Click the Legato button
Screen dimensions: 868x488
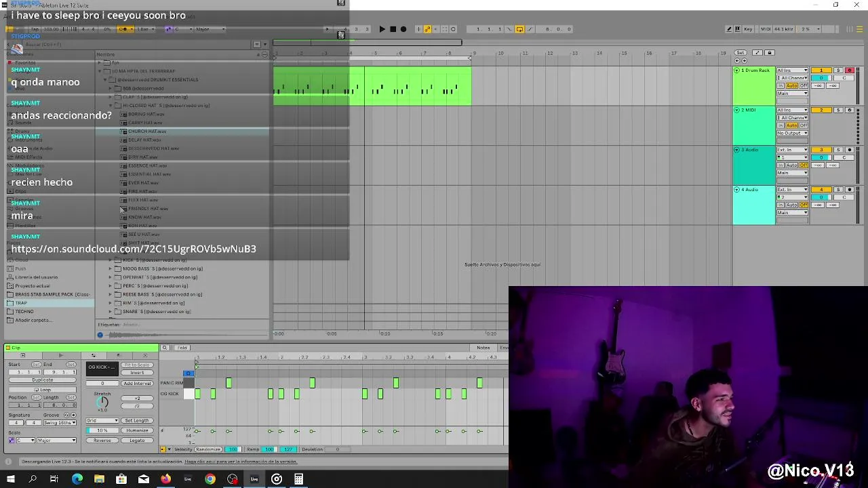[137, 441]
